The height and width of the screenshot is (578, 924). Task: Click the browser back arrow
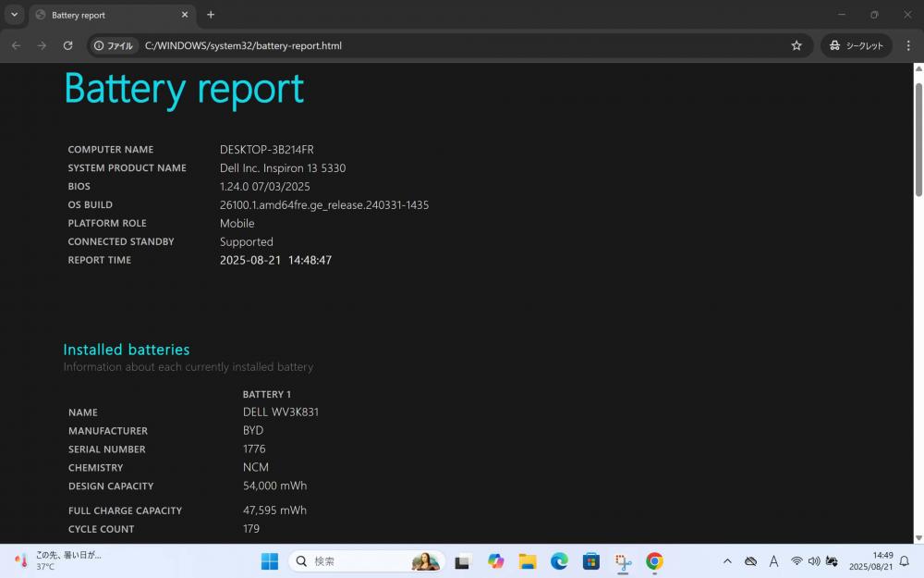[x=16, y=45]
